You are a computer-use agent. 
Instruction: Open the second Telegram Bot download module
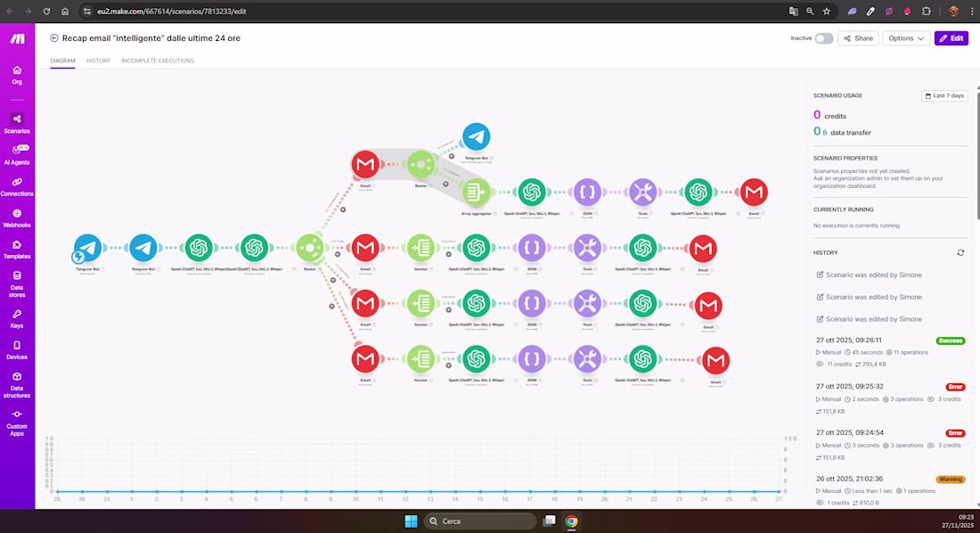click(x=143, y=249)
